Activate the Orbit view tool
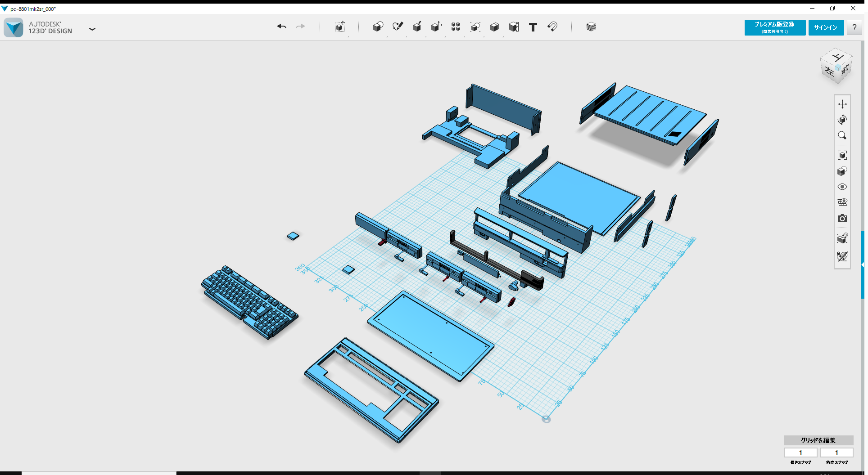 (x=842, y=120)
